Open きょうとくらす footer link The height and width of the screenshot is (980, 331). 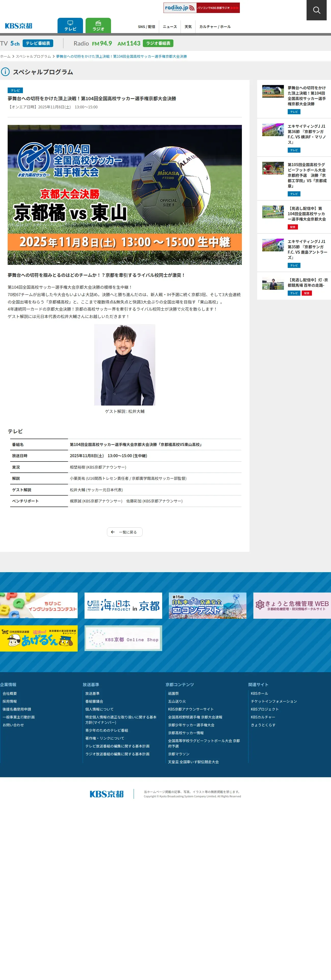(263, 725)
